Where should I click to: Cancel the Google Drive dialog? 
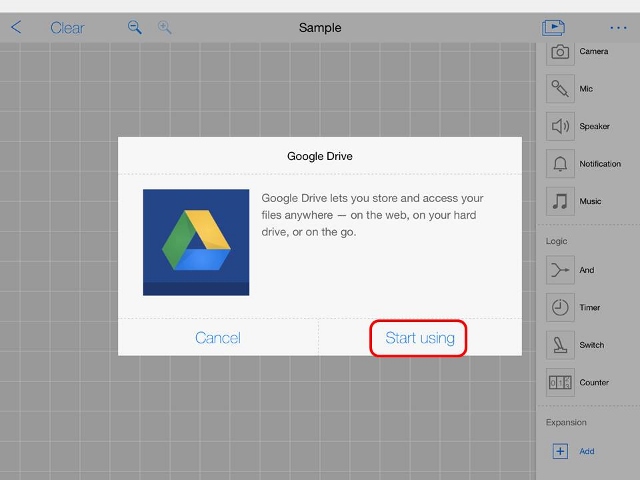coord(218,338)
